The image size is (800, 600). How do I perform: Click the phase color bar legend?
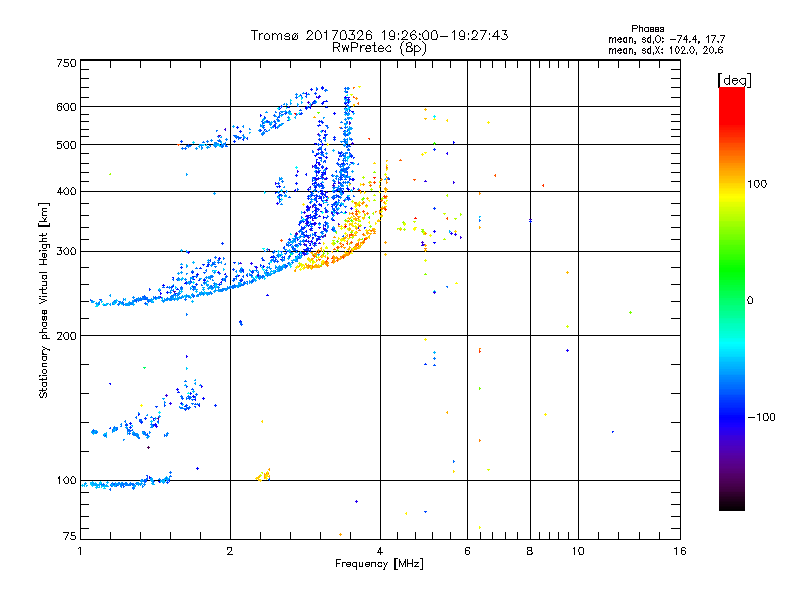[x=732, y=298]
